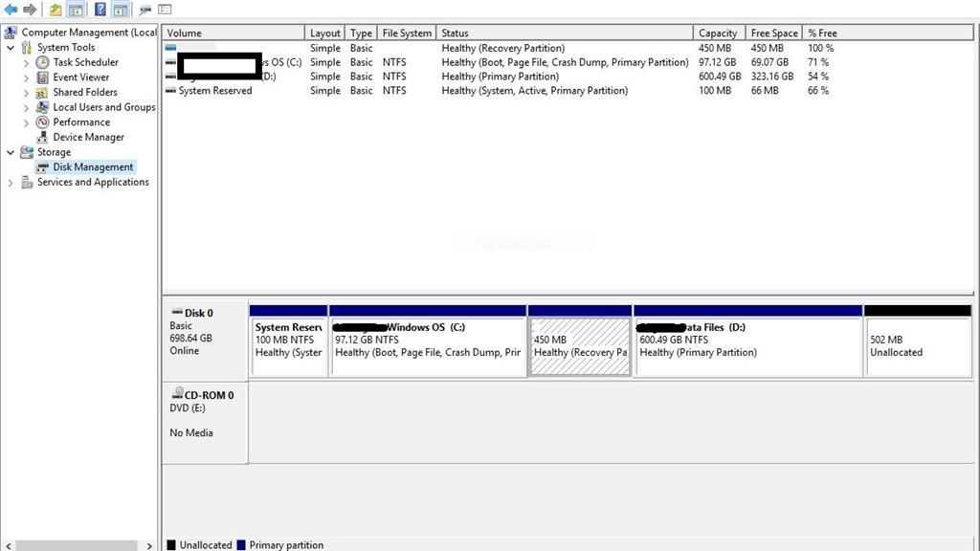Screen dimensions: 980x551
Task: Collapse the Storage tree node
Action: click(10, 152)
